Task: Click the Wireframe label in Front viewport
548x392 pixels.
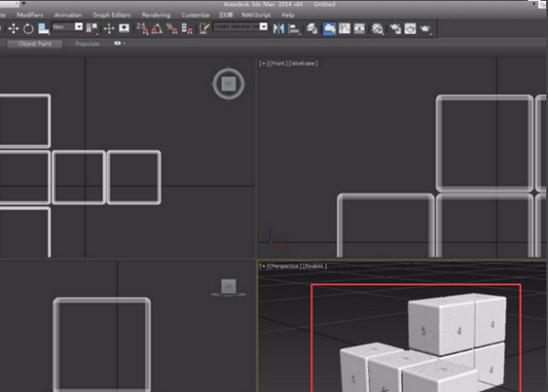Action: (302, 63)
